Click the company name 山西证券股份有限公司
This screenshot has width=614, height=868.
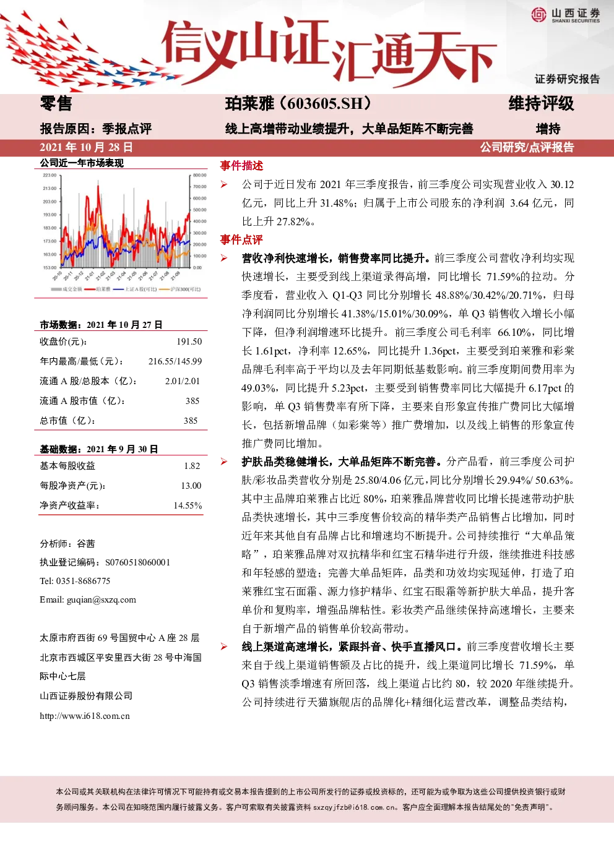coord(86,696)
